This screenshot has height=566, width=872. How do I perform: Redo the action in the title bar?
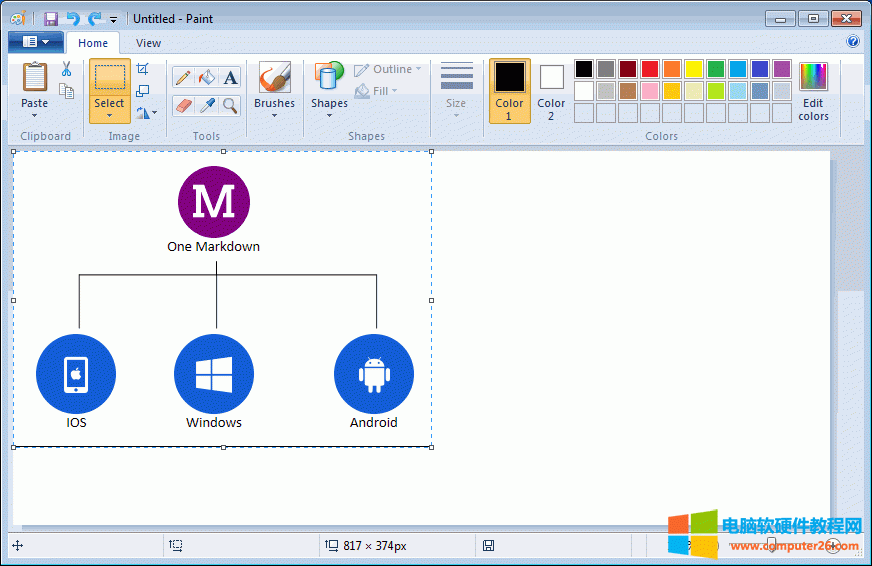(x=95, y=19)
